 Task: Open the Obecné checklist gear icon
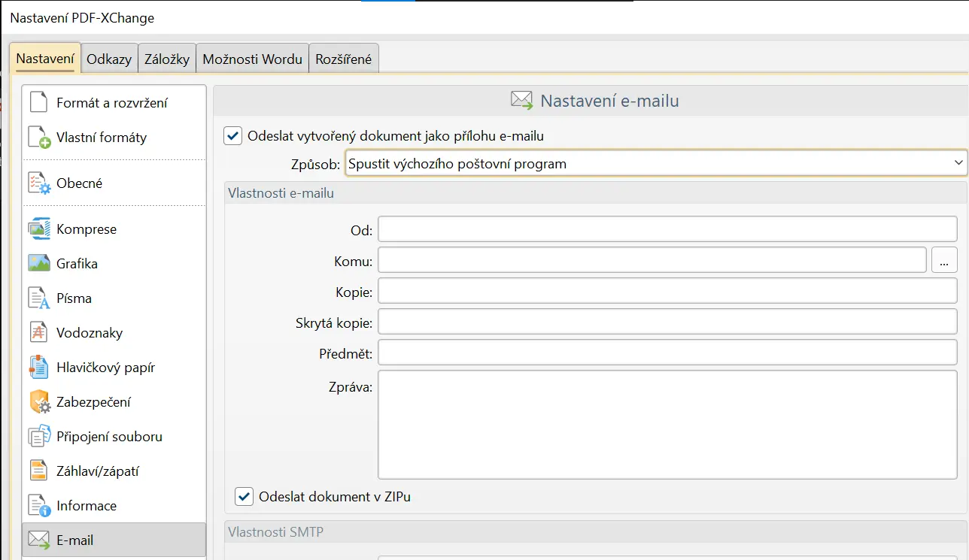click(38, 183)
